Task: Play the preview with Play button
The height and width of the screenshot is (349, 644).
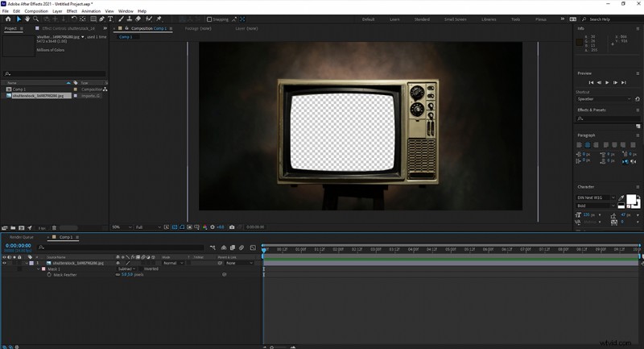Action: (x=607, y=83)
